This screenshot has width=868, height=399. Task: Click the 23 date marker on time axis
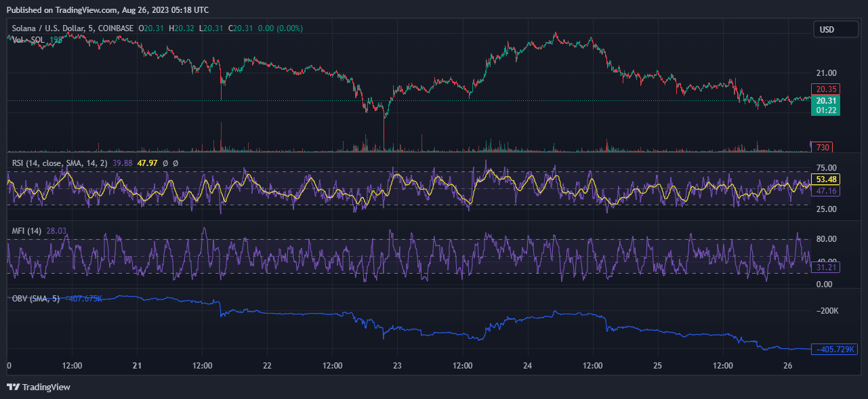tap(398, 366)
